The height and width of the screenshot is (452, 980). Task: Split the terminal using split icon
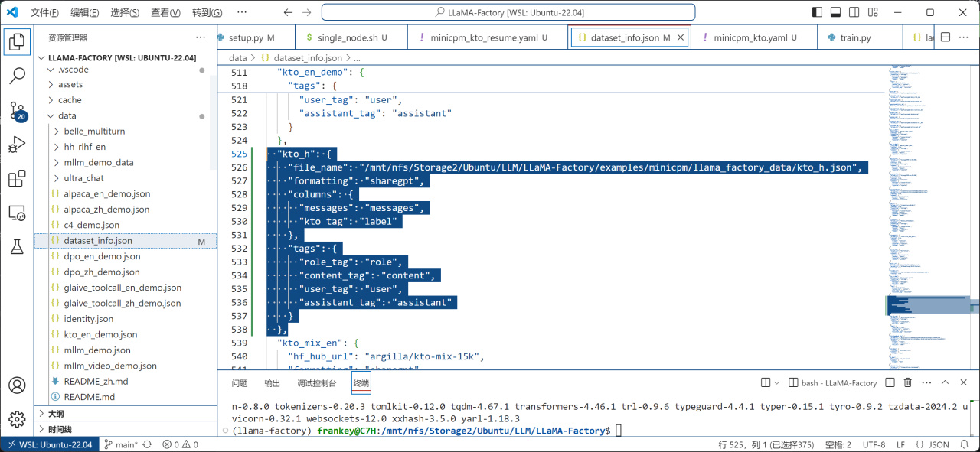point(890,382)
